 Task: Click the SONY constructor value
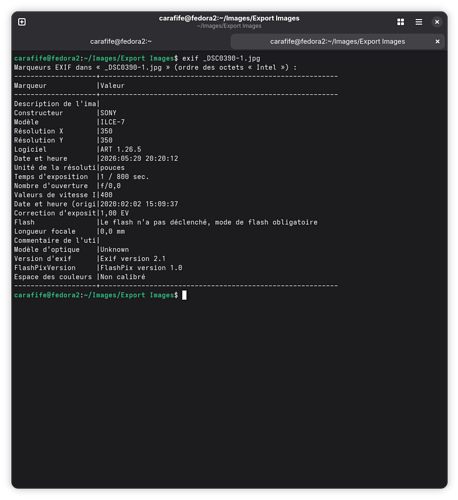coord(108,113)
